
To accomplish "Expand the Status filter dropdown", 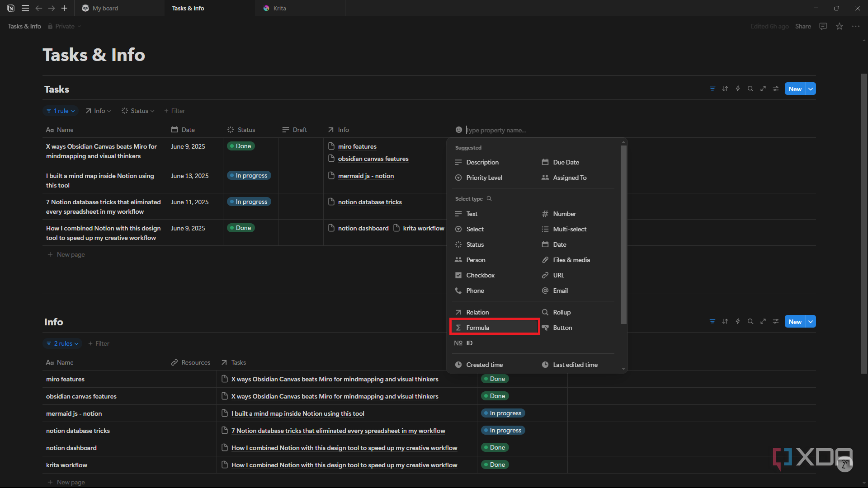I will point(138,111).
